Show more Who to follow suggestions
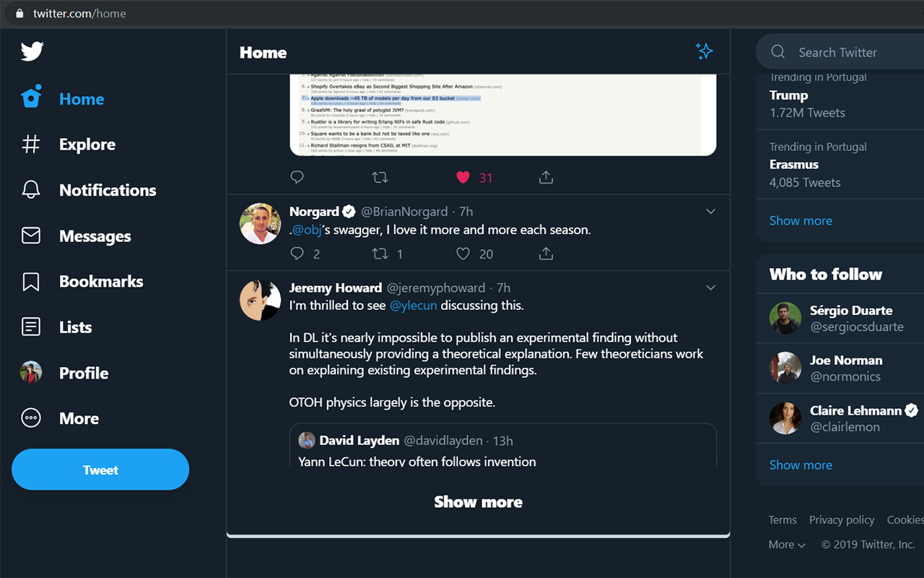Image resolution: width=924 pixels, height=578 pixels. [x=801, y=465]
